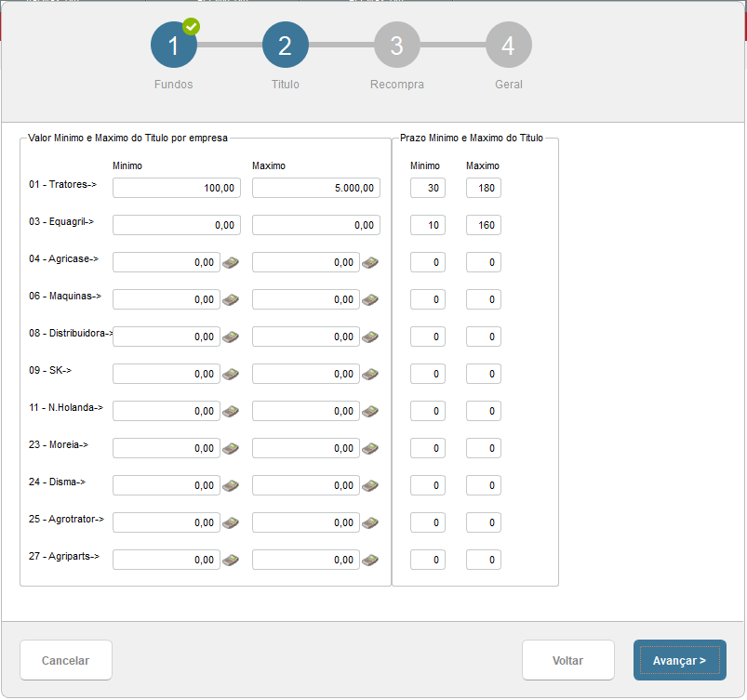The height and width of the screenshot is (700, 747).
Task: Click calculator icon for Agriparts Minimo
Action: point(231,560)
